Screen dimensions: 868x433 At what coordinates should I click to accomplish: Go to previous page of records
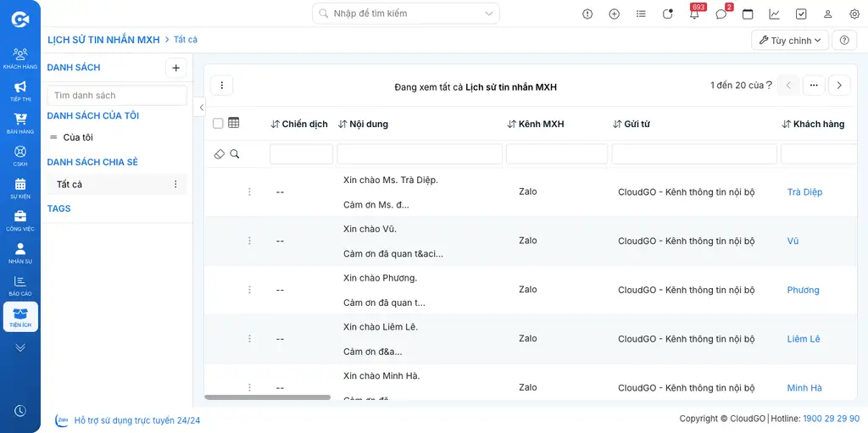pos(788,86)
